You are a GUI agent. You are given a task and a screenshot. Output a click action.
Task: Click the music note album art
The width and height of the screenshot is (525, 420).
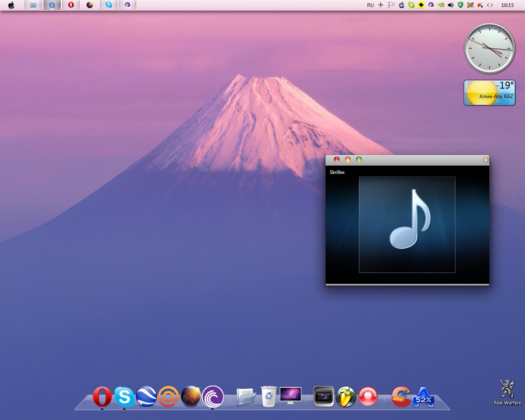coord(407,224)
